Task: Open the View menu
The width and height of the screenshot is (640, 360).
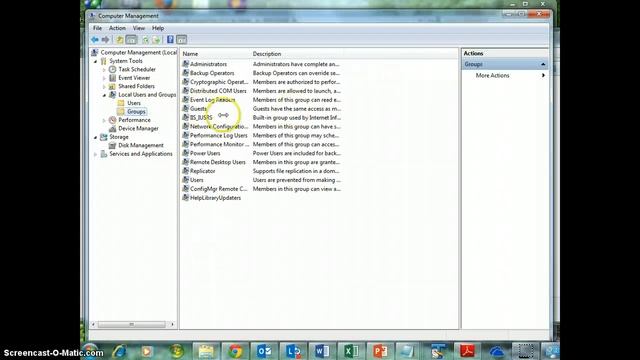Action: pyautogui.click(x=139, y=28)
